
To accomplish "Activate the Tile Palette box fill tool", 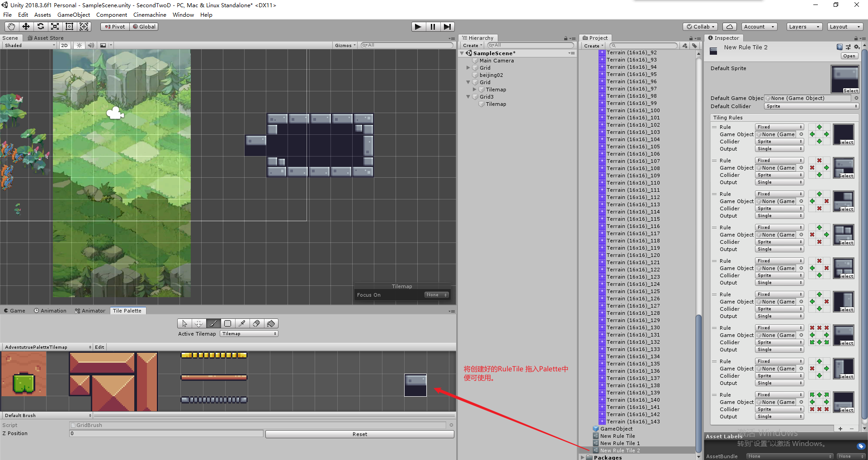I will point(228,323).
